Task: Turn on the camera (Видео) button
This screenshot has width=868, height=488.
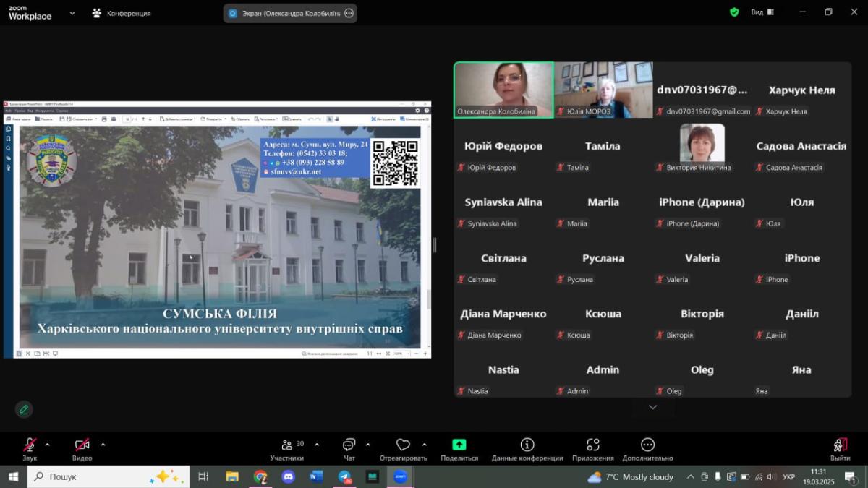Action: pyautogui.click(x=82, y=445)
